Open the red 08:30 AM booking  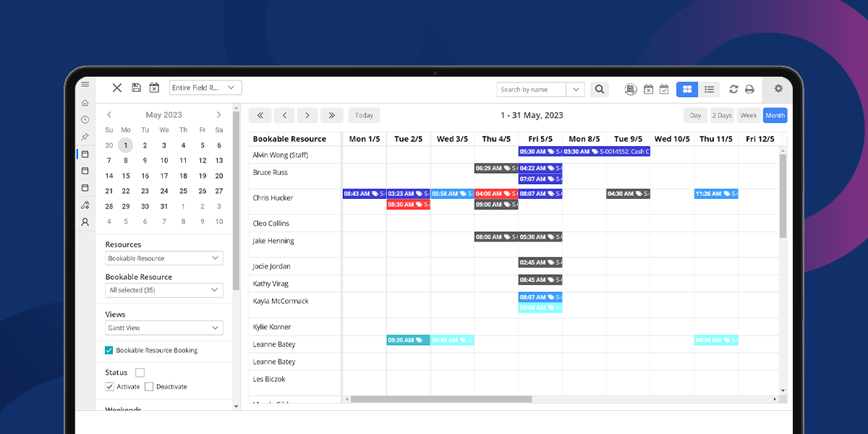pyautogui.click(x=409, y=205)
